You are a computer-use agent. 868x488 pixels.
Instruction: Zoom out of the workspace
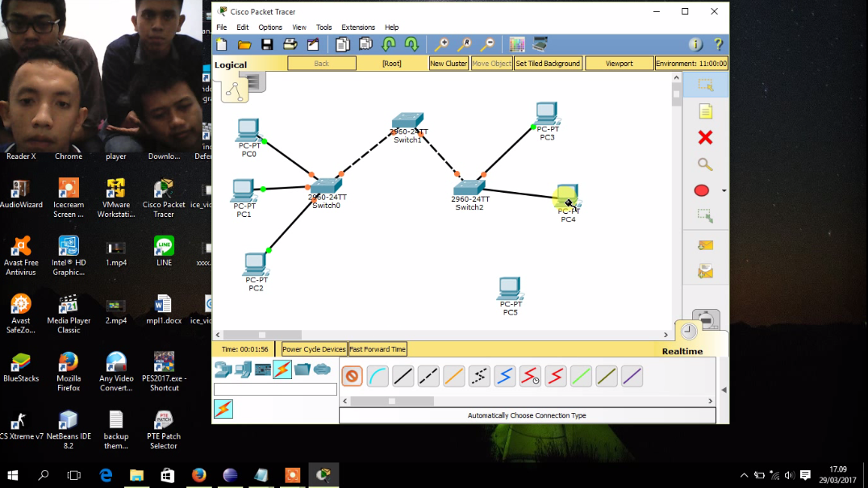(487, 44)
